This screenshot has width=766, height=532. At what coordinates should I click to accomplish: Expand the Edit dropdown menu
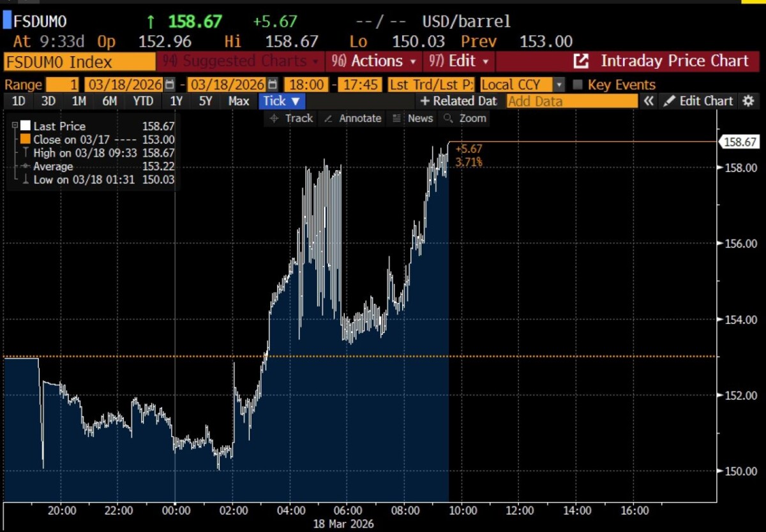coord(460,61)
